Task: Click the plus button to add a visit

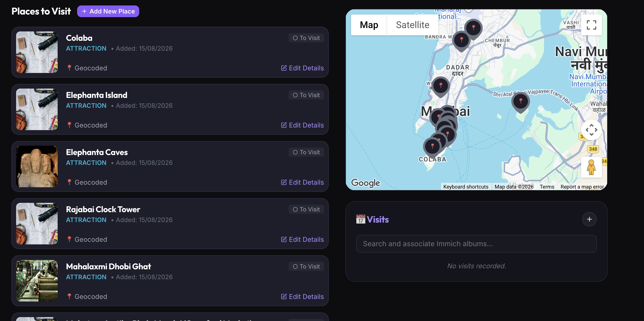Action: (x=589, y=219)
